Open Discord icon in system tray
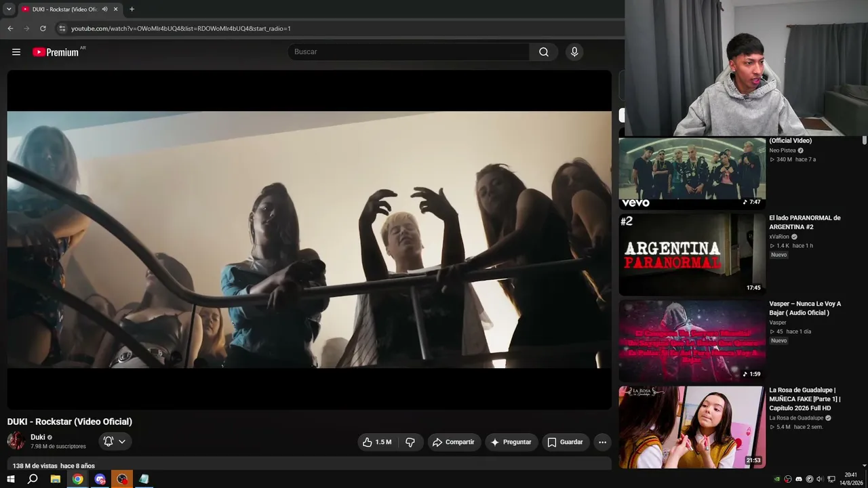The width and height of the screenshot is (868, 488). point(798,479)
